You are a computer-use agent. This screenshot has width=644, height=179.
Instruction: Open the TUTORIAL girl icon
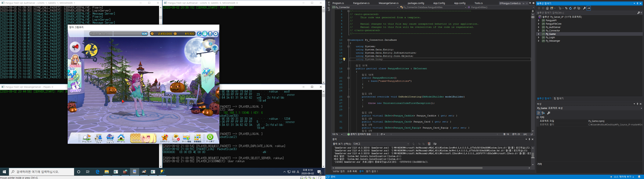tap(75, 61)
